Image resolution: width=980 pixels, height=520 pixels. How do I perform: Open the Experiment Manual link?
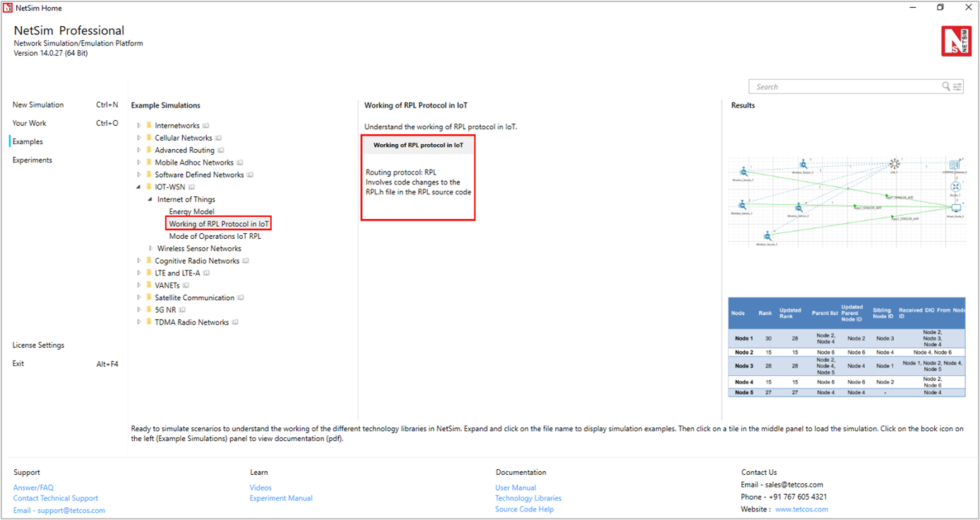(x=280, y=498)
